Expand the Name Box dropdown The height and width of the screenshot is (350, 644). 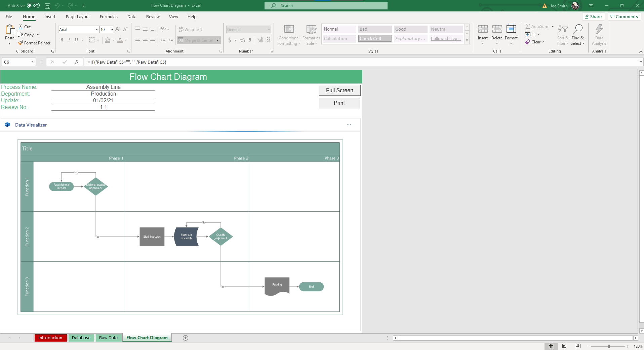[x=32, y=62]
